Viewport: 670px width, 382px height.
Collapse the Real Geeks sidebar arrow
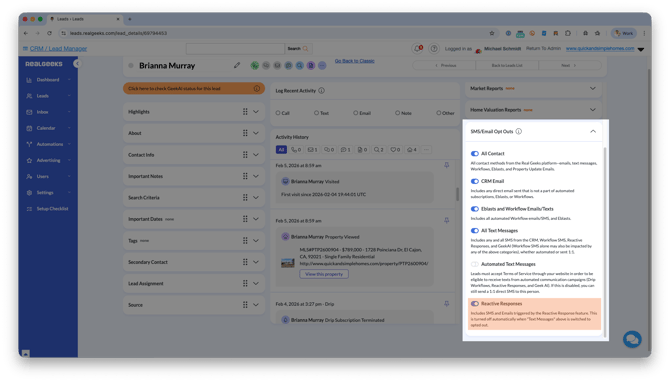pos(76,64)
